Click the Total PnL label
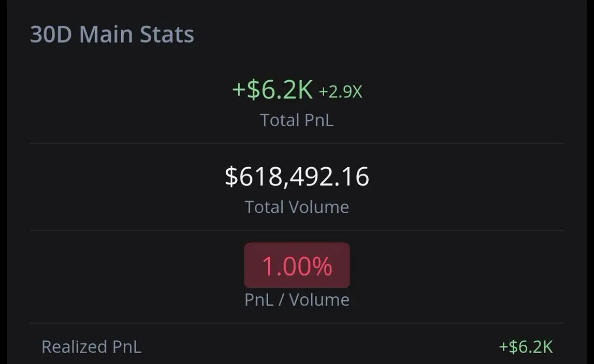This screenshot has height=364, width=594. (297, 120)
